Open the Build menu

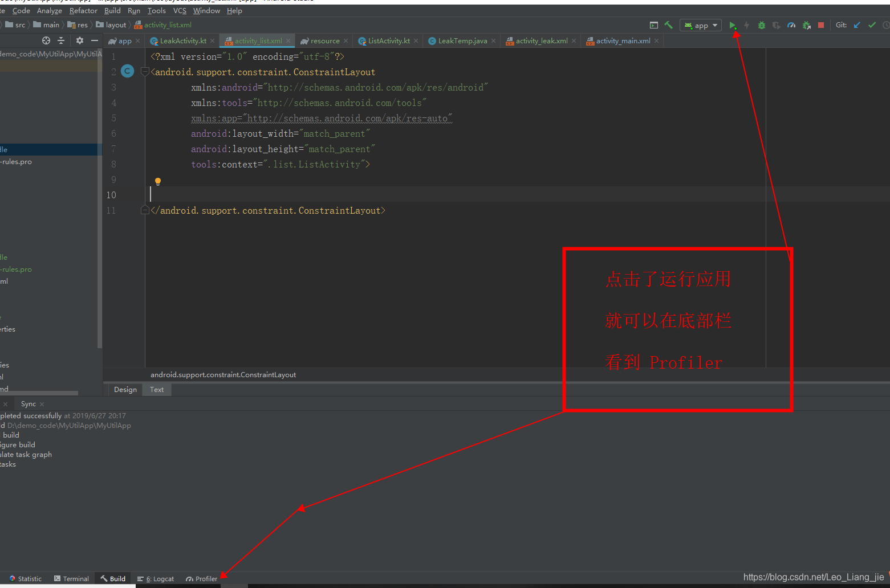coord(112,11)
